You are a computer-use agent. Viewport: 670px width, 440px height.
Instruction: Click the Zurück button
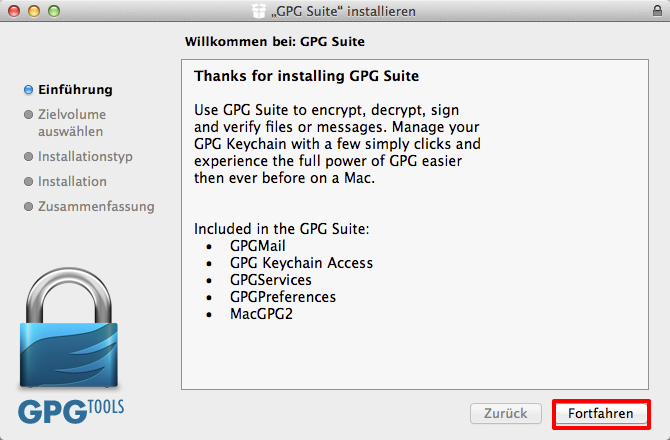[506, 414]
